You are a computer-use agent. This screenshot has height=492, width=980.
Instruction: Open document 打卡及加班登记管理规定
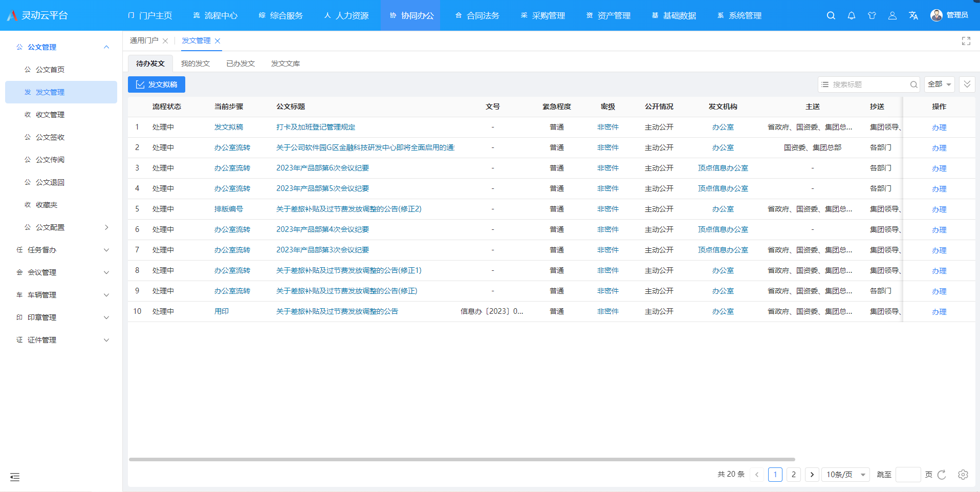315,127
